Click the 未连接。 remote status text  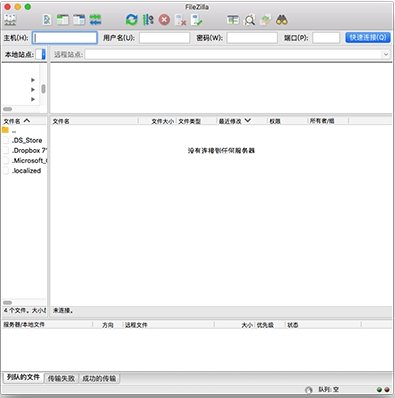click(x=63, y=310)
